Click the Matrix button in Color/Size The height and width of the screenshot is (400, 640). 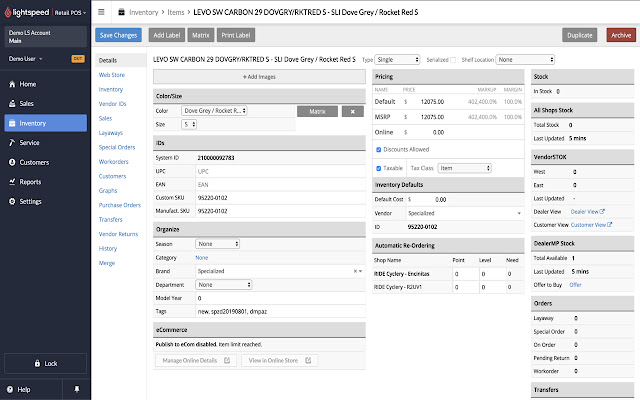(318, 111)
